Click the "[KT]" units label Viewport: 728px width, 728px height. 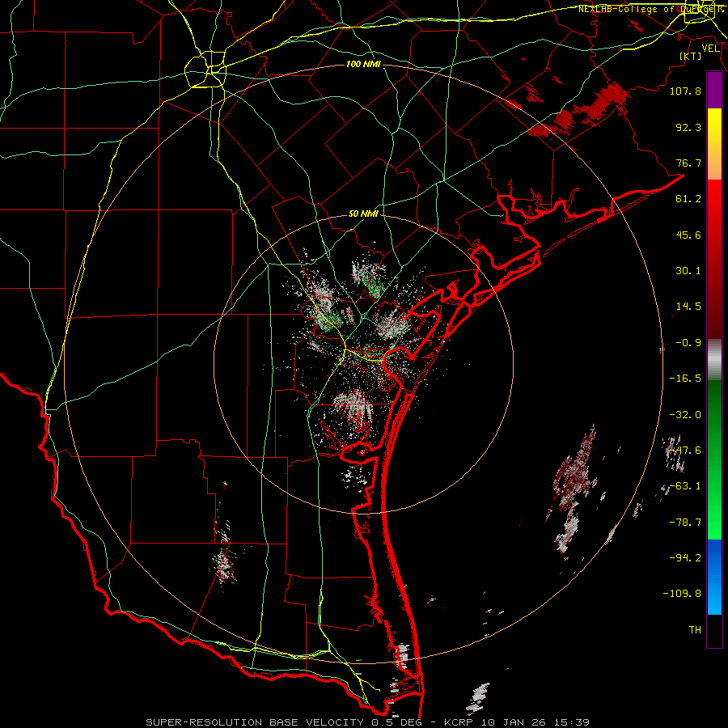pos(691,56)
